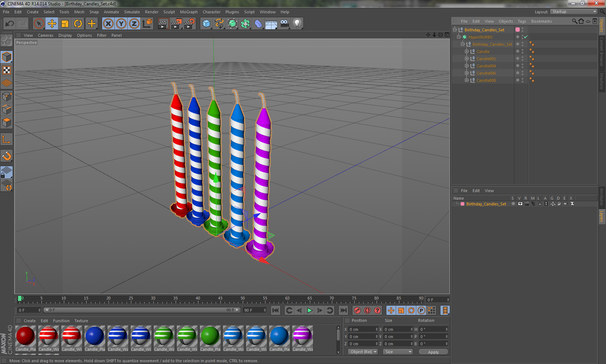Click the Undo arrow icon
This screenshot has height=364, width=606.
pos(10,24)
